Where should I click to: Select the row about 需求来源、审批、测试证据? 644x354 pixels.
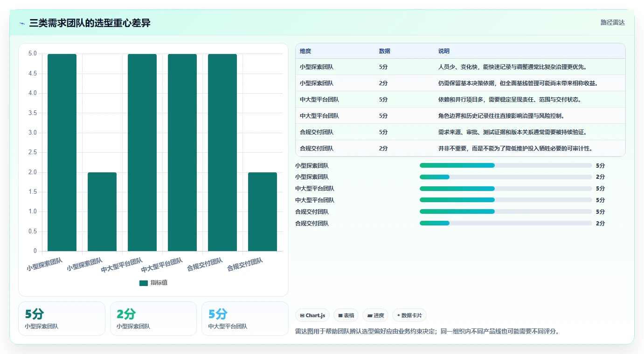tap(460, 132)
